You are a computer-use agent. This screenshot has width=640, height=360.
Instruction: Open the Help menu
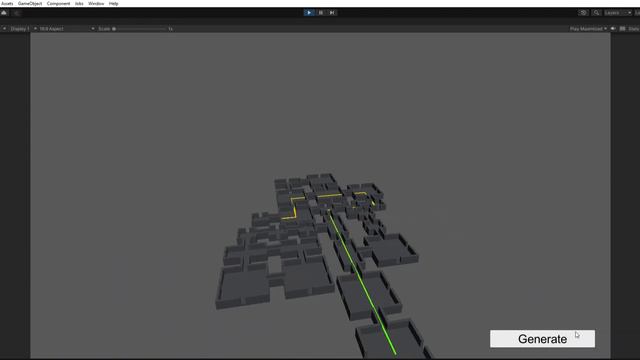click(113, 3)
